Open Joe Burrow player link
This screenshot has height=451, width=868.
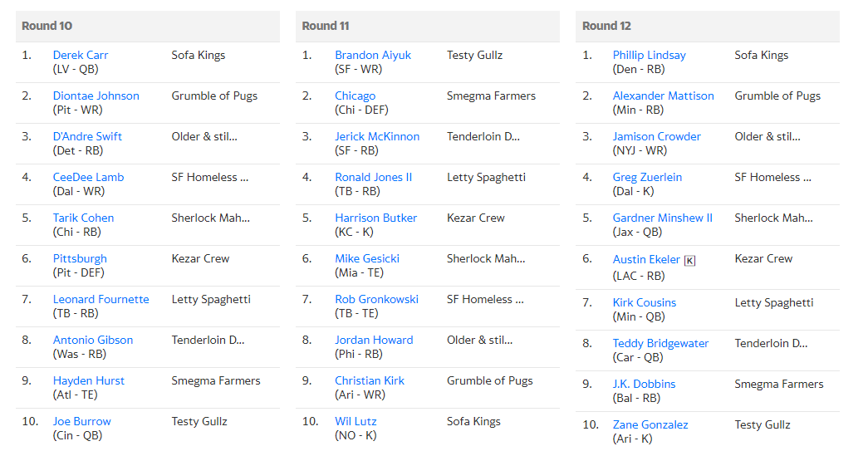82,421
